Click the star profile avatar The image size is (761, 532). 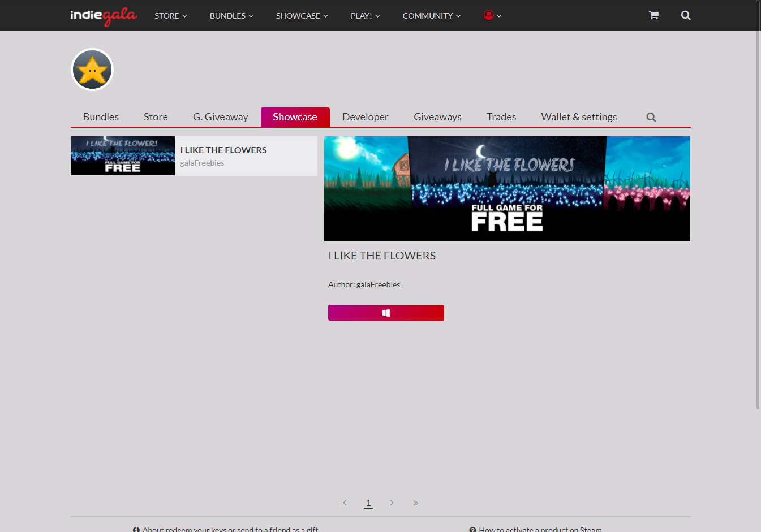[x=92, y=70]
